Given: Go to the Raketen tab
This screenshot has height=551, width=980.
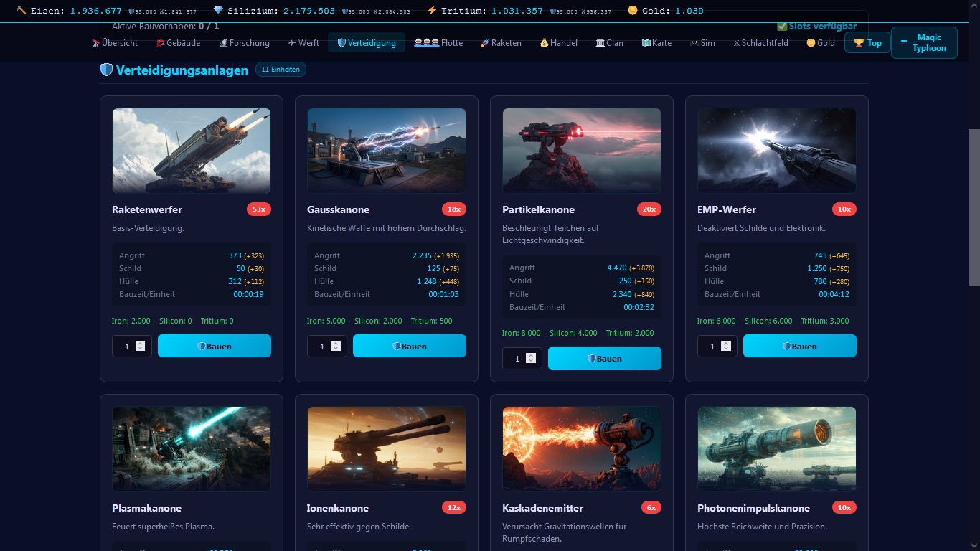Looking at the screenshot, I should (x=501, y=43).
